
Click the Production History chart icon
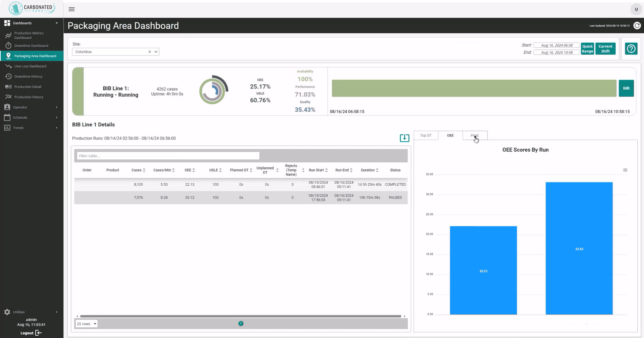pyautogui.click(x=8, y=97)
